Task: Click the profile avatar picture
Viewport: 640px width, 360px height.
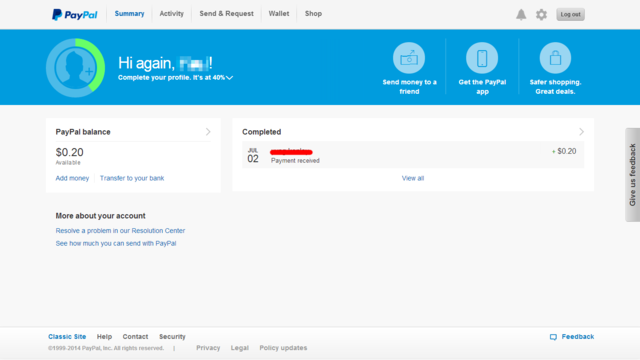Action: point(76,68)
